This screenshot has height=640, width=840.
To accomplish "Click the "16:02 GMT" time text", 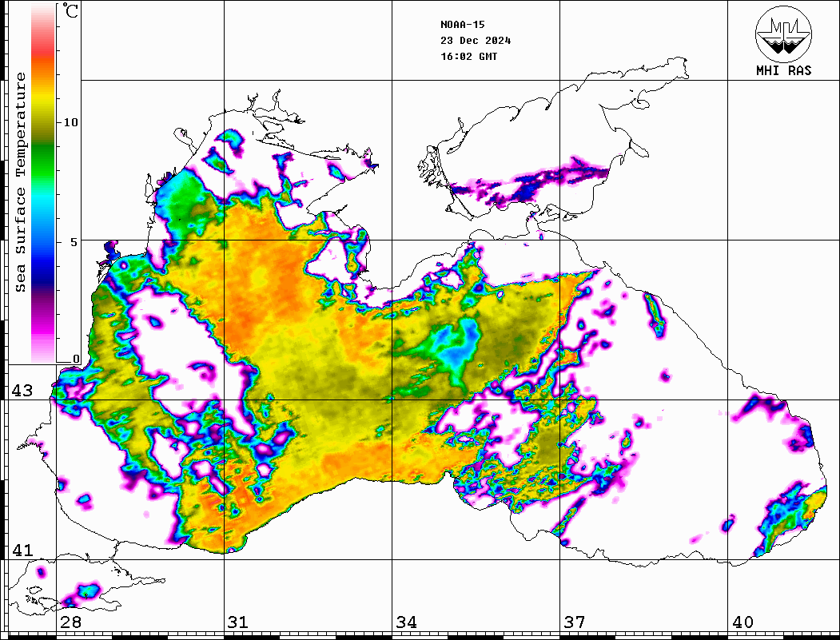I will (468, 56).
